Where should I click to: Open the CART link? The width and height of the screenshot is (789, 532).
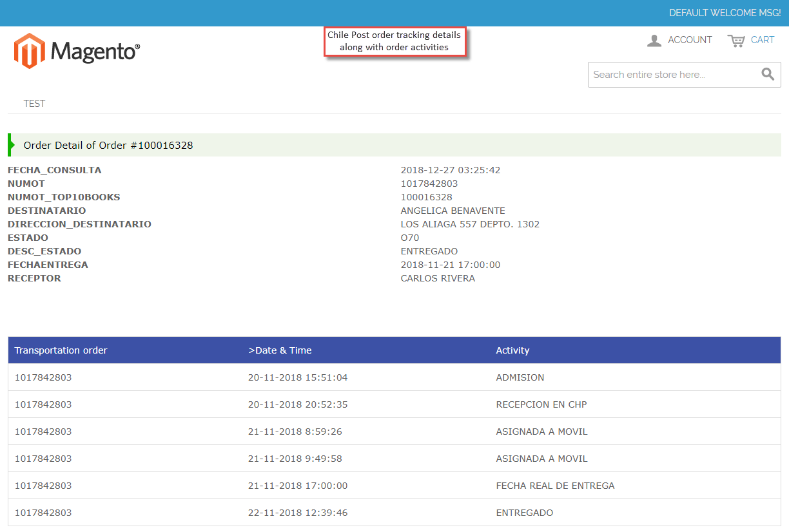tap(763, 40)
